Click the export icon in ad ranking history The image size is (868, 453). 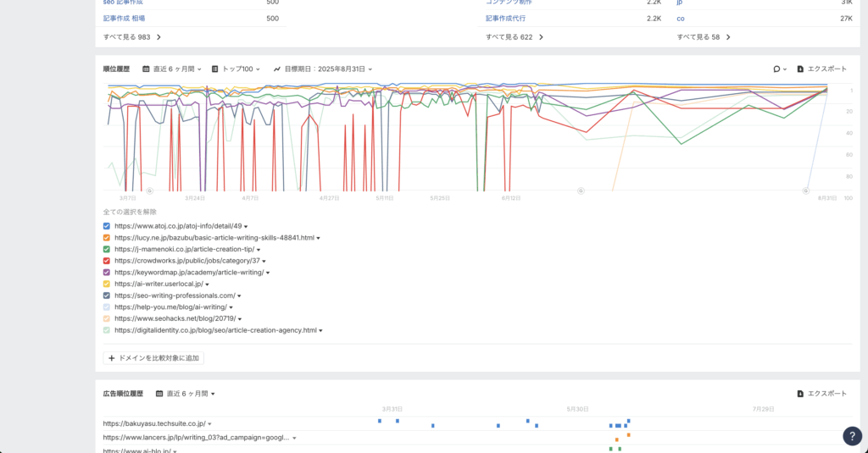[x=800, y=394]
